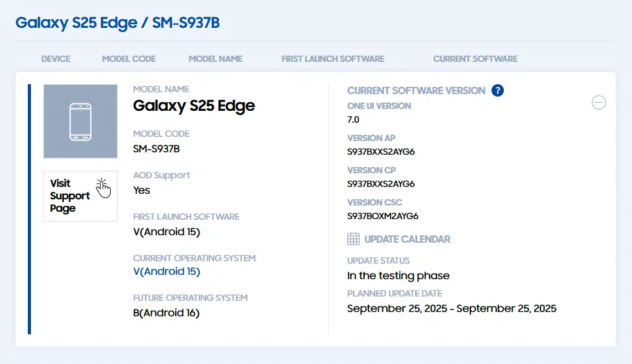
Task: Click the SM-S937B value under Model Code
Action: pos(157,149)
